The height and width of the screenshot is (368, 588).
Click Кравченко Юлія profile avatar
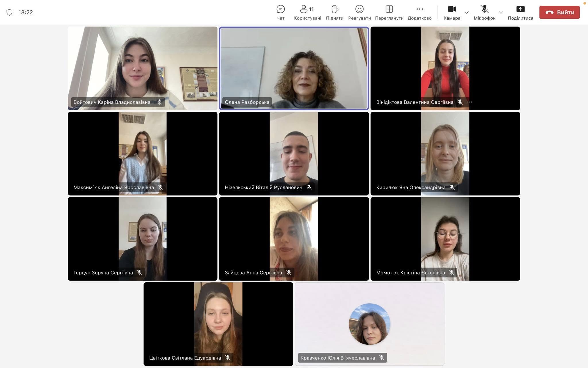click(x=370, y=324)
